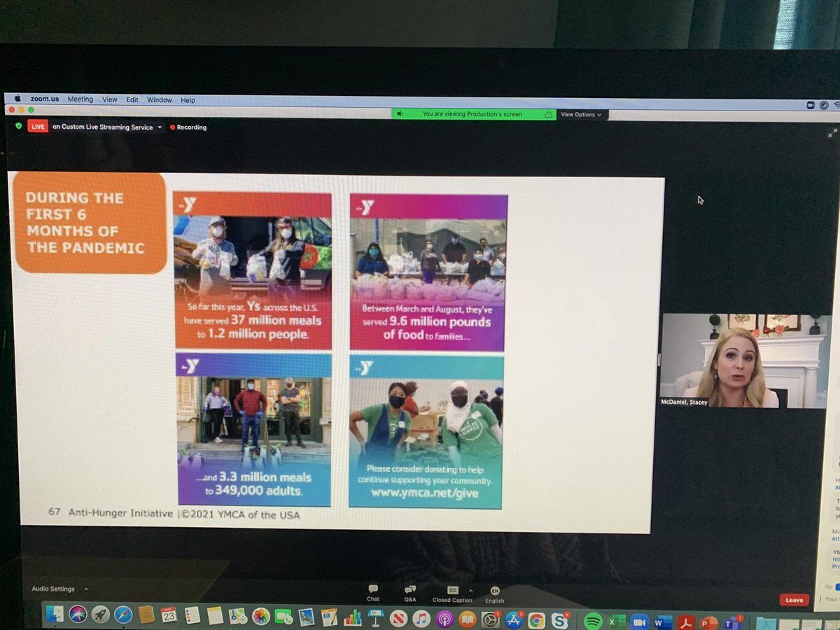Viewport: 840px width, 630px height.
Task: Open Photos from the Dock
Action: pos(261,616)
